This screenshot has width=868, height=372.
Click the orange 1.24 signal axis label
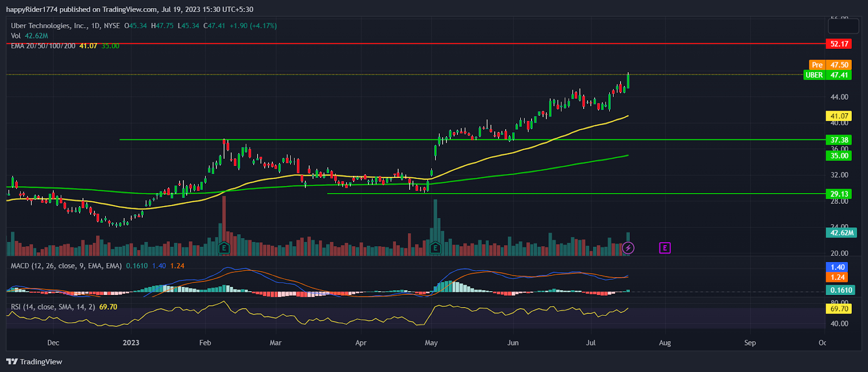point(838,277)
